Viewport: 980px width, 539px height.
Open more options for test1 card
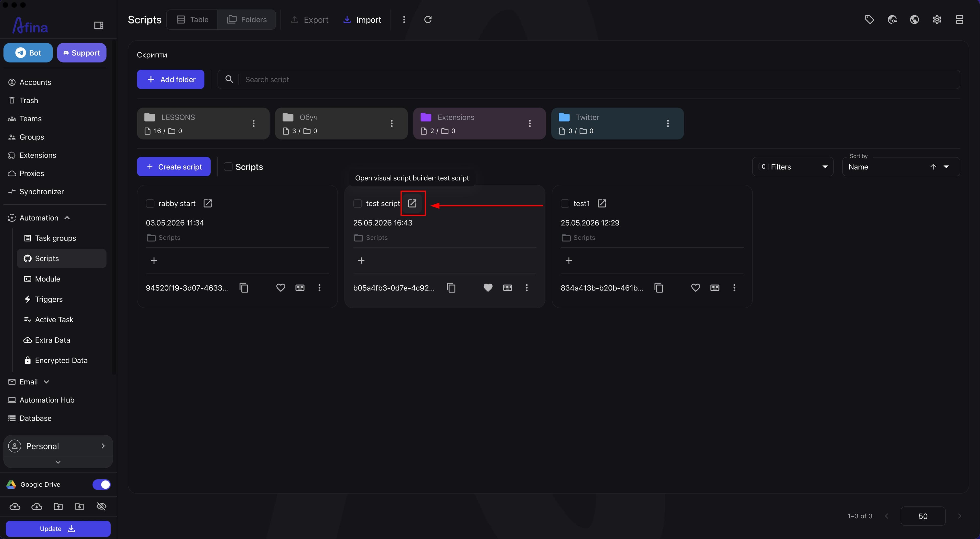point(734,288)
